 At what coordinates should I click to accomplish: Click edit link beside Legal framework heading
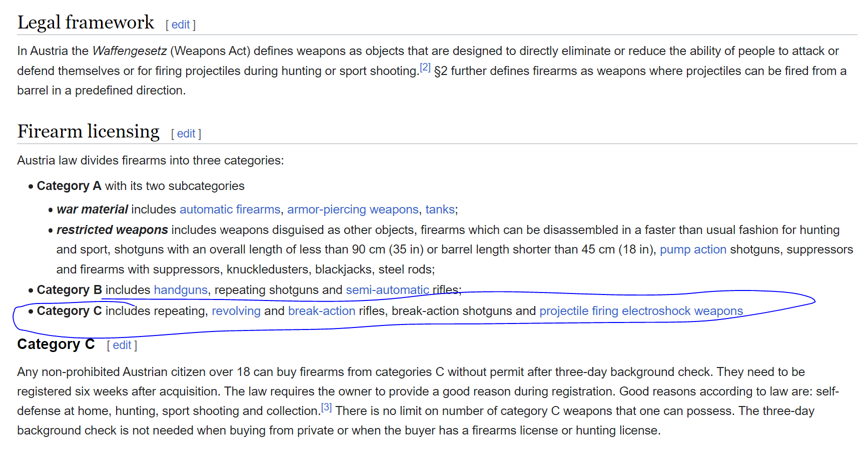click(x=181, y=24)
